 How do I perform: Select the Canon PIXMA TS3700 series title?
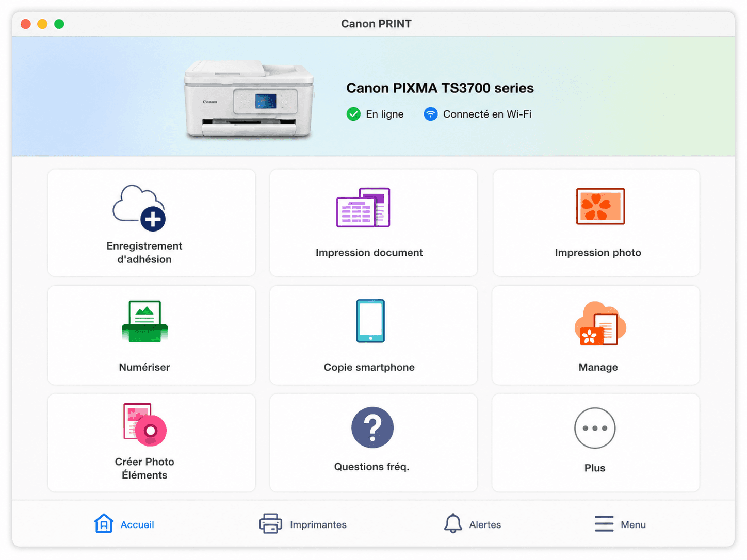click(440, 88)
